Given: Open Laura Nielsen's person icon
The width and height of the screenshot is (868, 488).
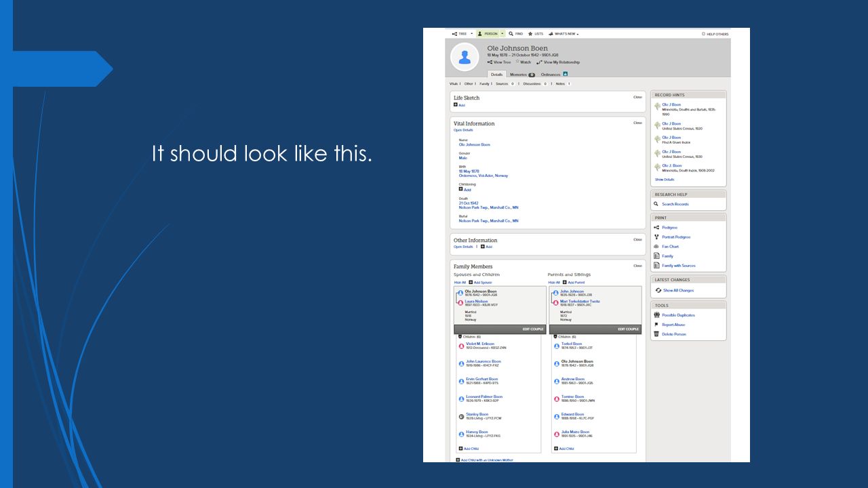Looking at the screenshot, I should 461,303.
